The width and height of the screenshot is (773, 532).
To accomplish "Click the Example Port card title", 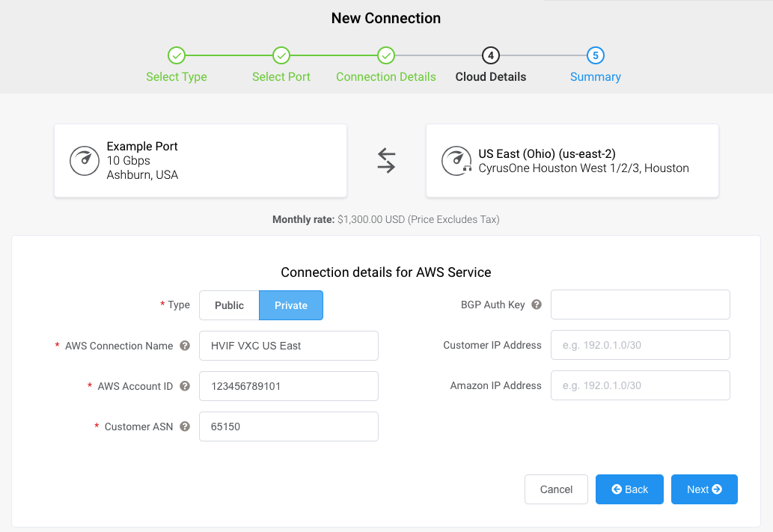I will (142, 147).
